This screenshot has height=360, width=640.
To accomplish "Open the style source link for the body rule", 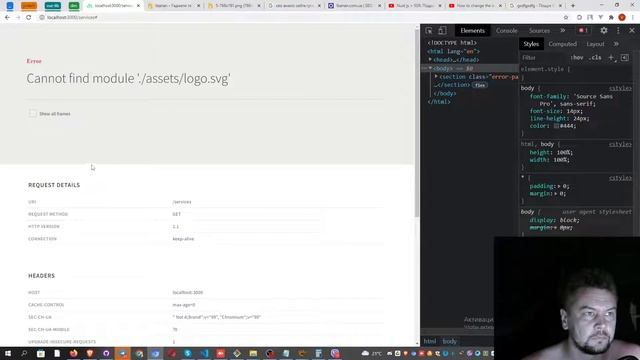I will (x=620, y=88).
